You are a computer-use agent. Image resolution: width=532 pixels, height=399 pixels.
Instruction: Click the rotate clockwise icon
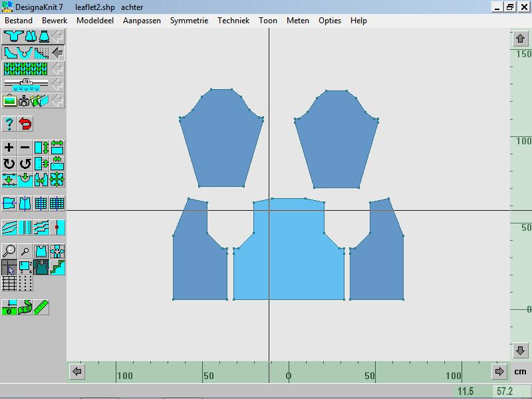pos(9,164)
